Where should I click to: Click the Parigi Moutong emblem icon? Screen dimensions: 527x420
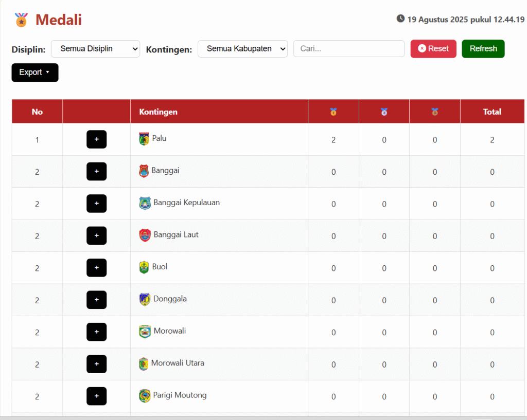click(x=145, y=396)
